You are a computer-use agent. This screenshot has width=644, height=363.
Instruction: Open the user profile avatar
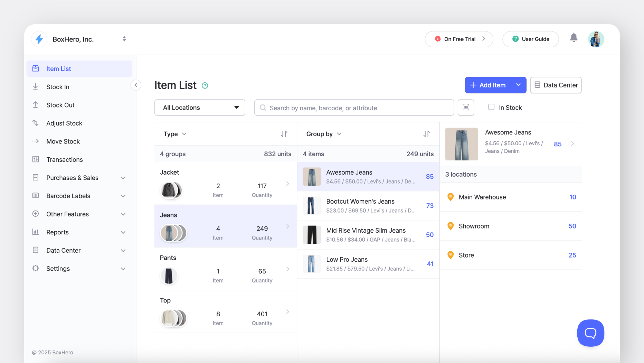point(596,39)
